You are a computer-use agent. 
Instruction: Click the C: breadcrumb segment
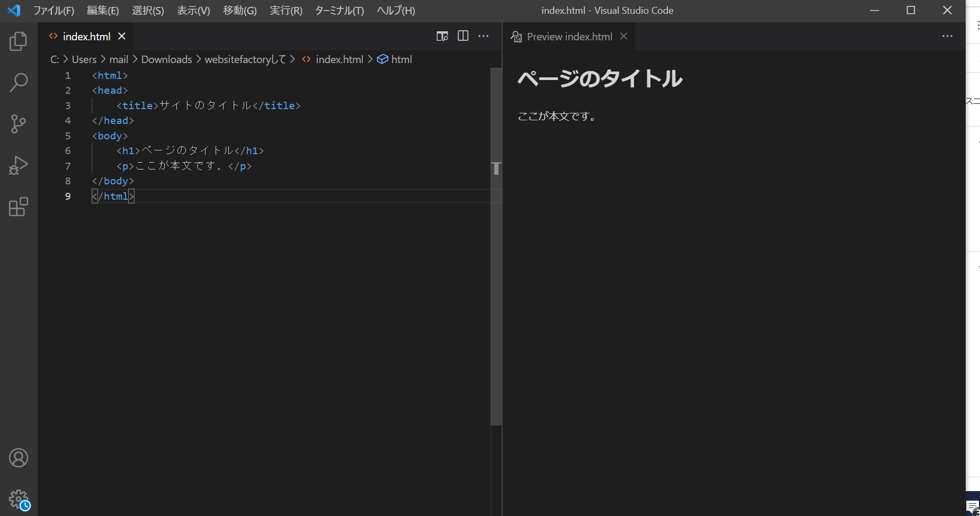pos(55,59)
